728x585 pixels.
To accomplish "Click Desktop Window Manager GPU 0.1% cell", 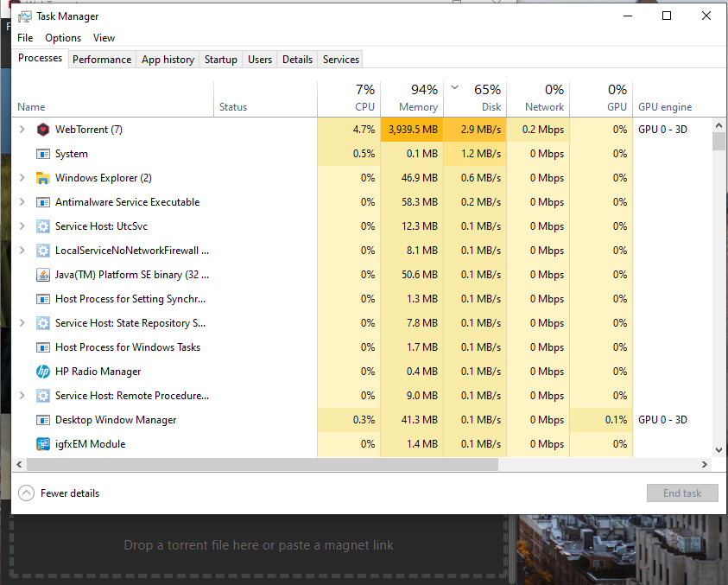I will click(x=602, y=420).
